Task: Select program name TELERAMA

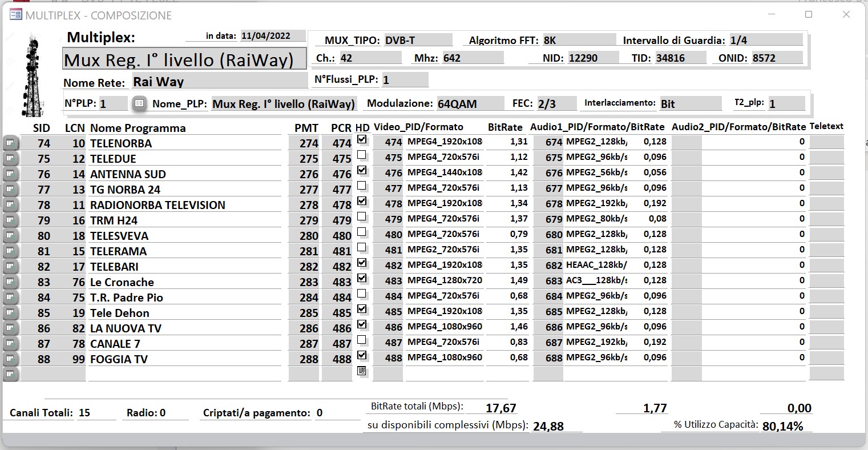Action: tap(118, 251)
